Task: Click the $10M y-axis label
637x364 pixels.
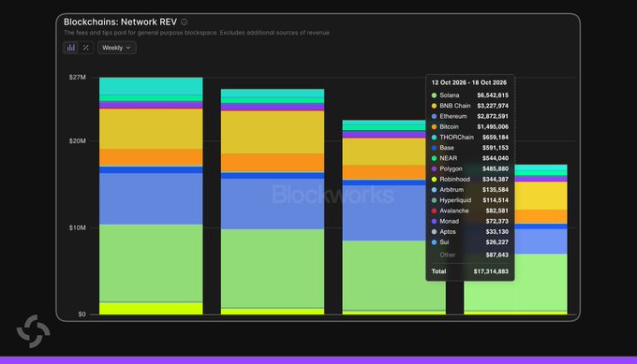Action: tap(77, 227)
